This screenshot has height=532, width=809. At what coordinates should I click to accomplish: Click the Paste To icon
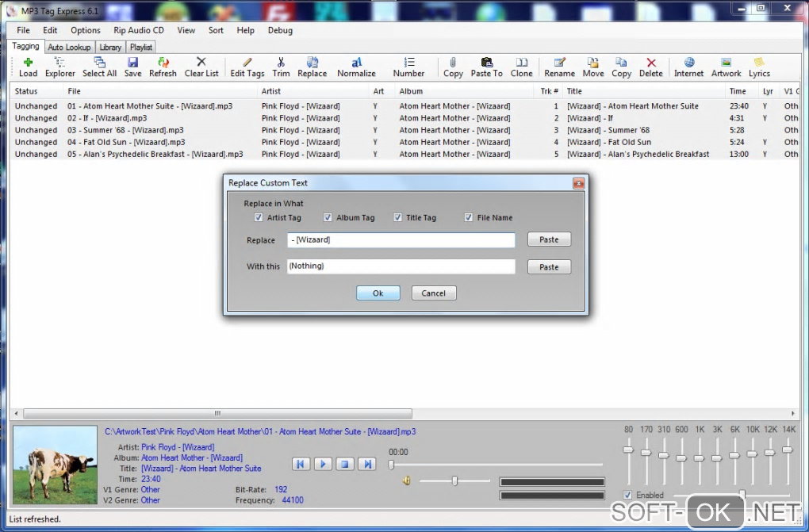(486, 67)
